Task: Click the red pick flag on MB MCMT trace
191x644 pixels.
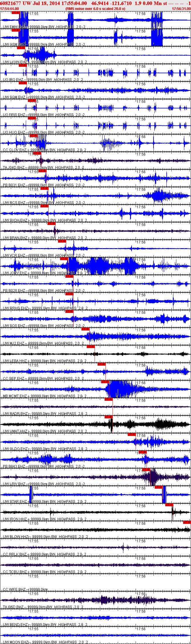Action: [x=105, y=382]
